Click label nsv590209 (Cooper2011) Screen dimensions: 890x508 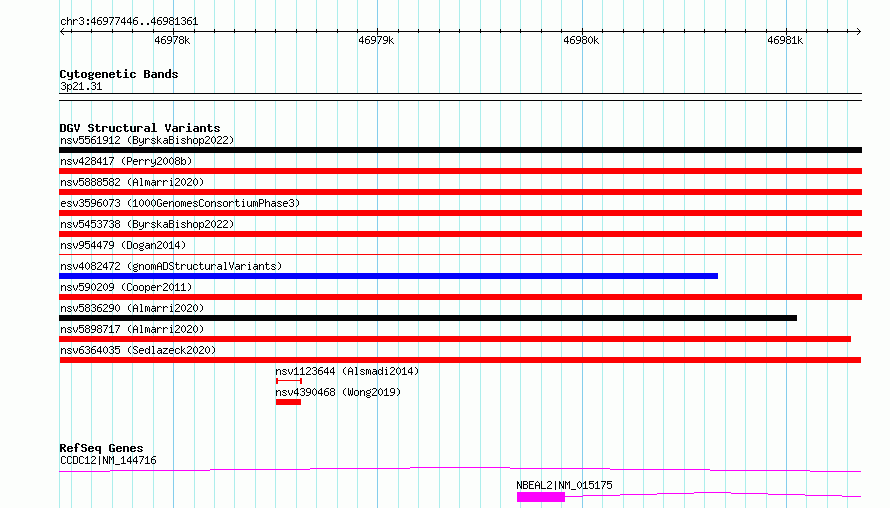click(126, 287)
